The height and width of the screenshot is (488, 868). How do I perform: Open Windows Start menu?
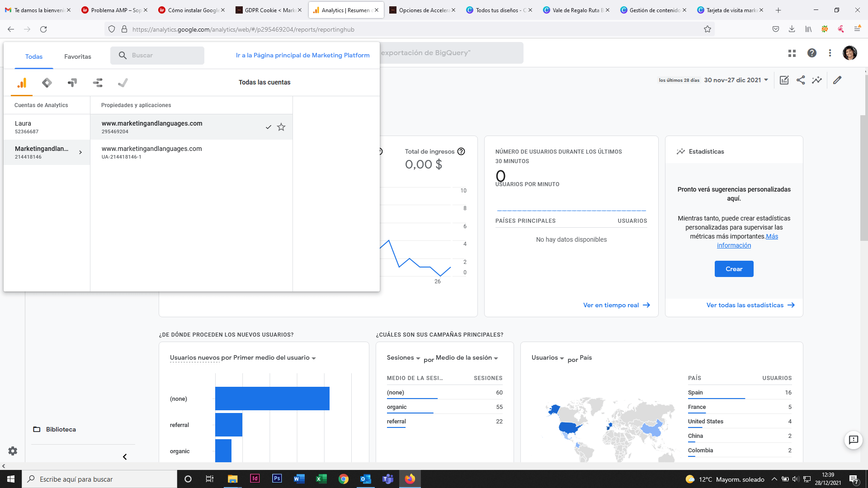11,479
